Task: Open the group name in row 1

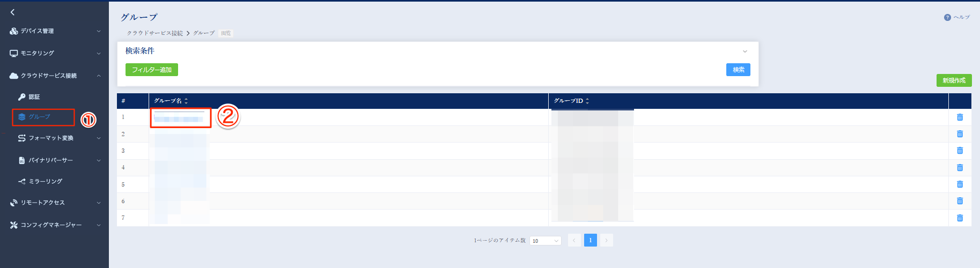Action: [179, 118]
